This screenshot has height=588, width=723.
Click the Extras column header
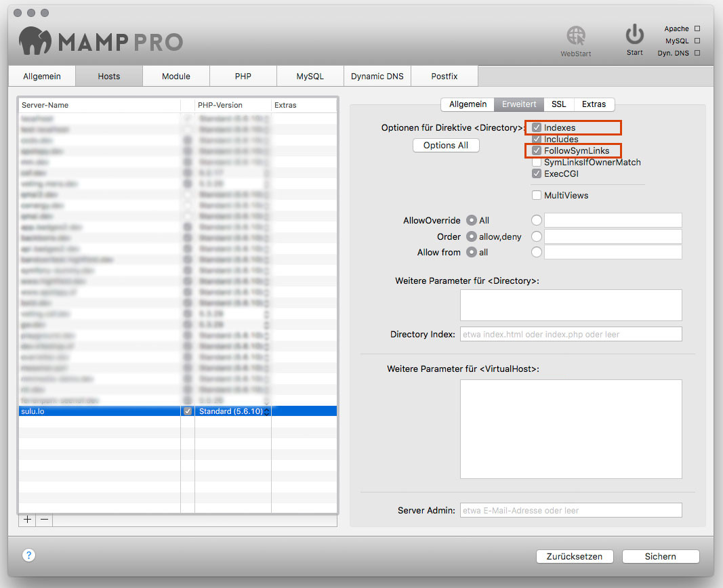pos(304,105)
